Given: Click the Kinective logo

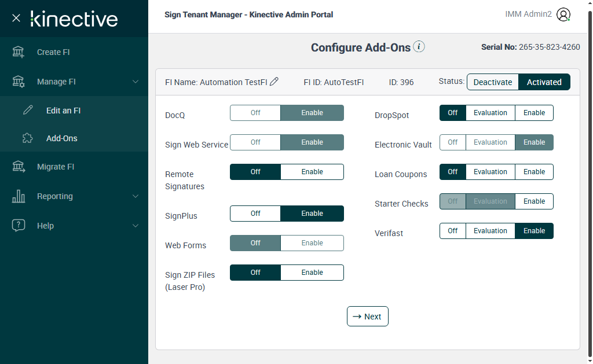Looking at the screenshot, I should click(74, 19).
